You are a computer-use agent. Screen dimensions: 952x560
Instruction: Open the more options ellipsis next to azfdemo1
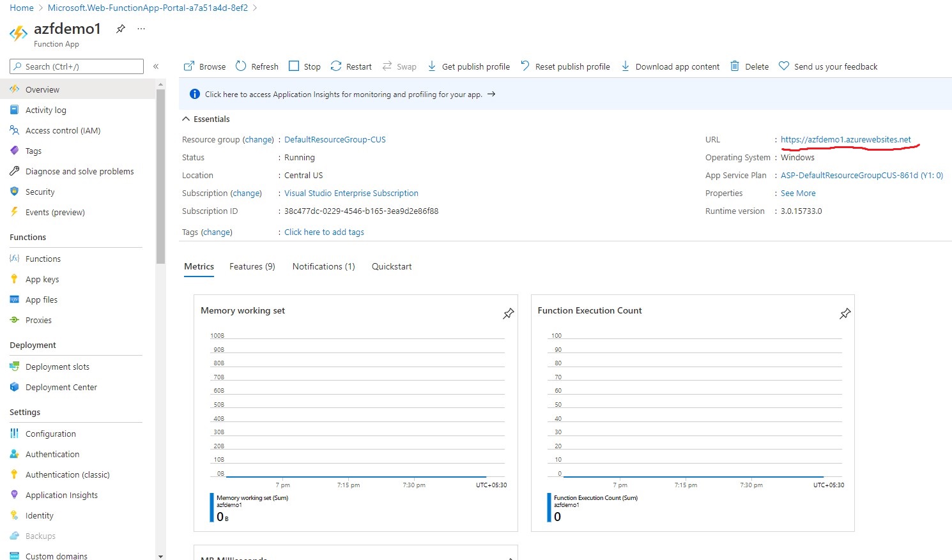(141, 29)
